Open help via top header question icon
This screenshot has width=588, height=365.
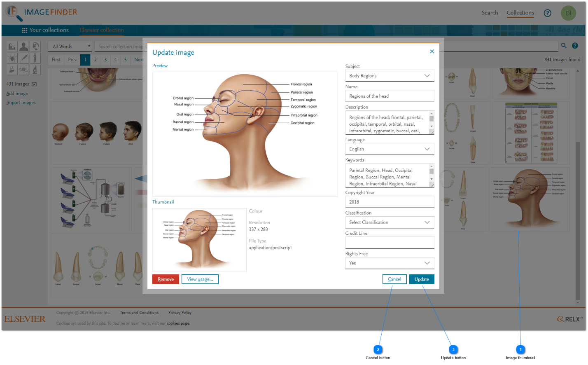(x=548, y=13)
